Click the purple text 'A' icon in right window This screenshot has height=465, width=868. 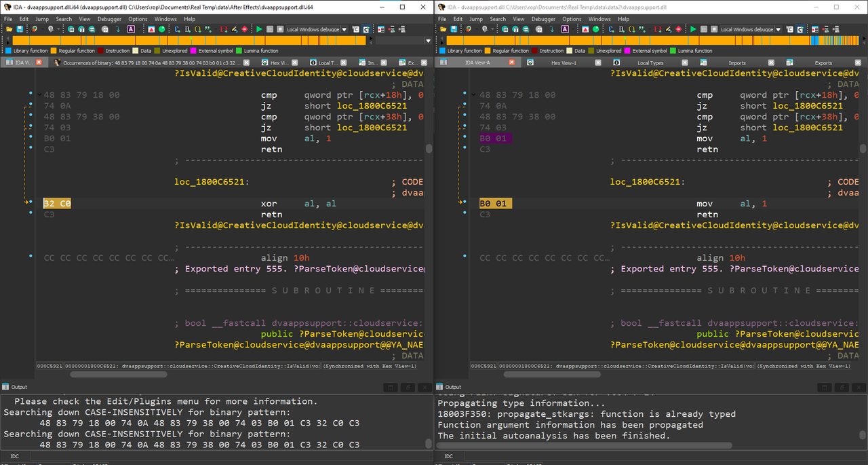565,30
